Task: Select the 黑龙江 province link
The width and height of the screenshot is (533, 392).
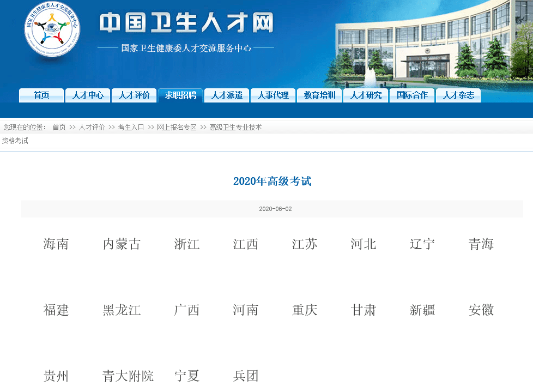Action: (x=122, y=310)
